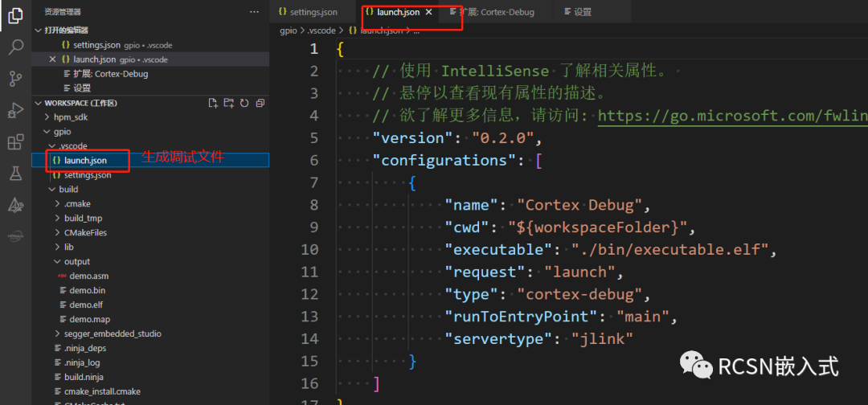Screen dimensions: 868x405
Task: Open the HPMicro view in activity bar
Action: pyautogui.click(x=15, y=236)
